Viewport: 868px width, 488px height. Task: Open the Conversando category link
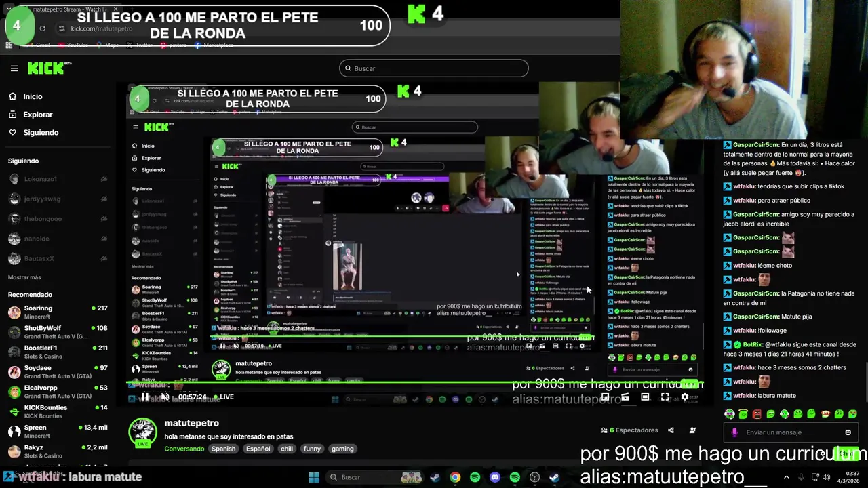click(184, 449)
